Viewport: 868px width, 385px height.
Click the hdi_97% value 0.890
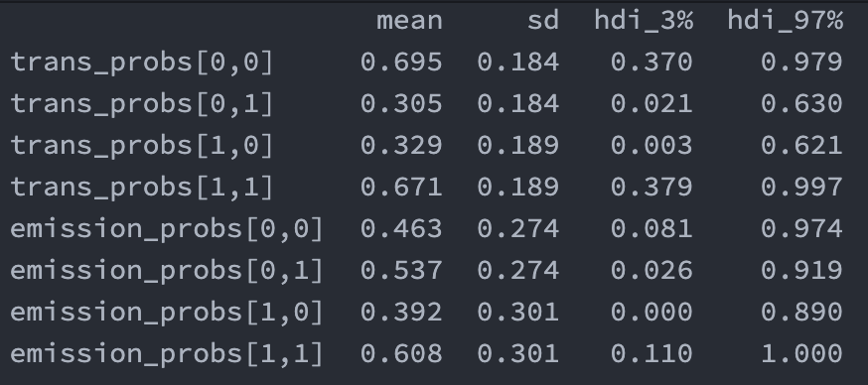801,312
